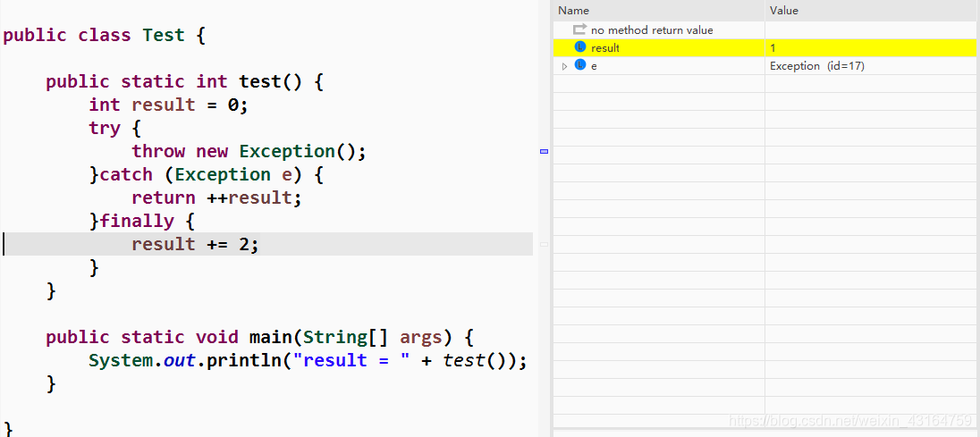
Task: Click the blue overview ruler marker
Action: click(x=544, y=152)
